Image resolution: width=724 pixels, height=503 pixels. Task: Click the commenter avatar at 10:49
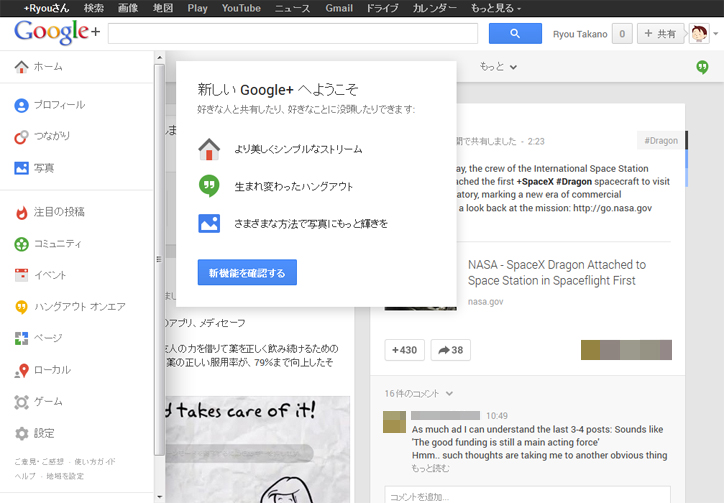coord(394,422)
